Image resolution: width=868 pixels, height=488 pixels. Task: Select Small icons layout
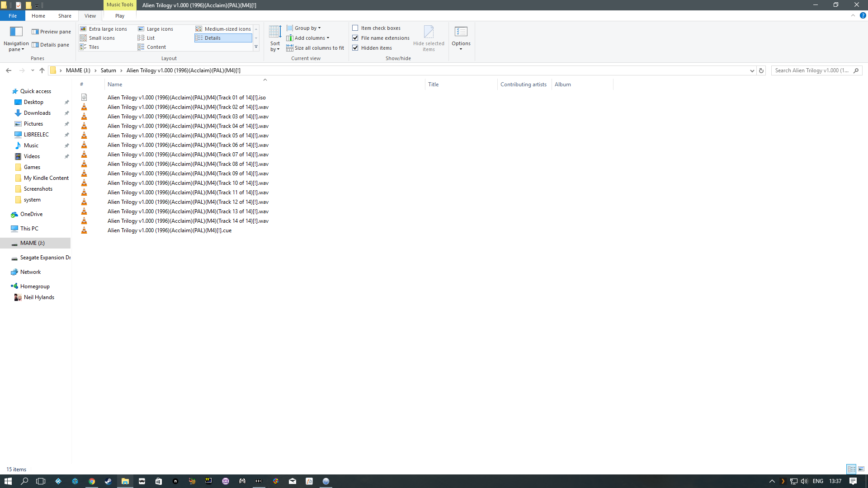pyautogui.click(x=97, y=38)
